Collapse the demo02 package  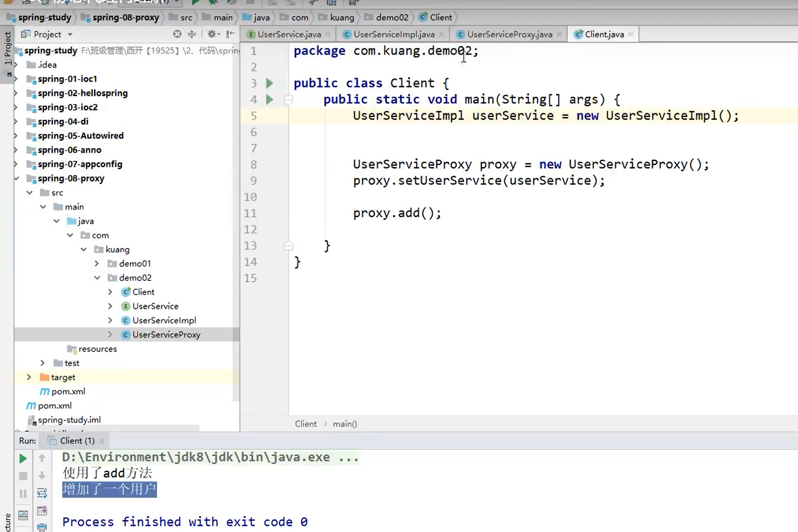click(x=97, y=278)
